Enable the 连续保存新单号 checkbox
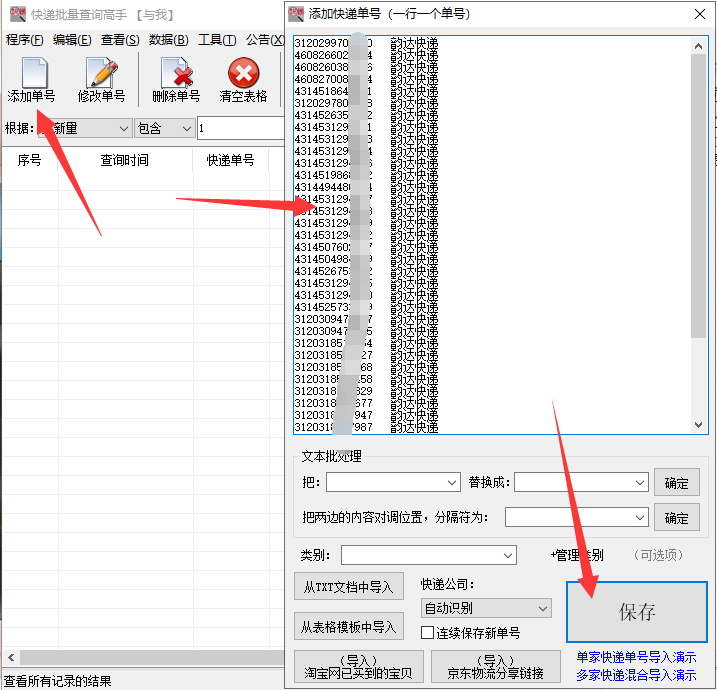The width and height of the screenshot is (717, 690). (x=427, y=633)
